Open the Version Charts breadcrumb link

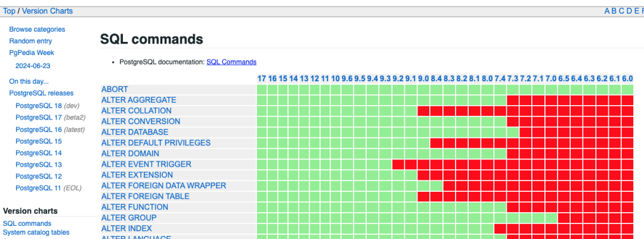click(x=47, y=11)
